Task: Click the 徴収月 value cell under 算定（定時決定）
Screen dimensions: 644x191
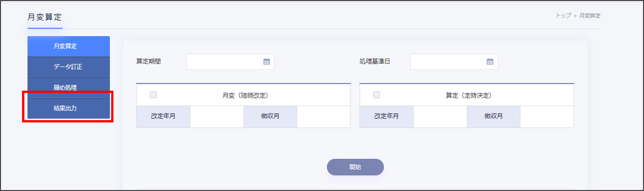Action: [547, 116]
